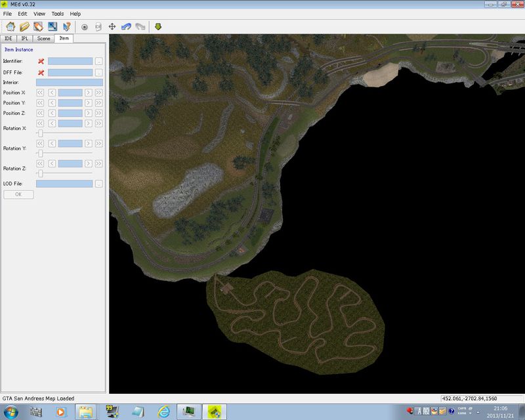Open the notepad taskbar icon
Viewport: 525px width, 420px height.
(x=138, y=411)
